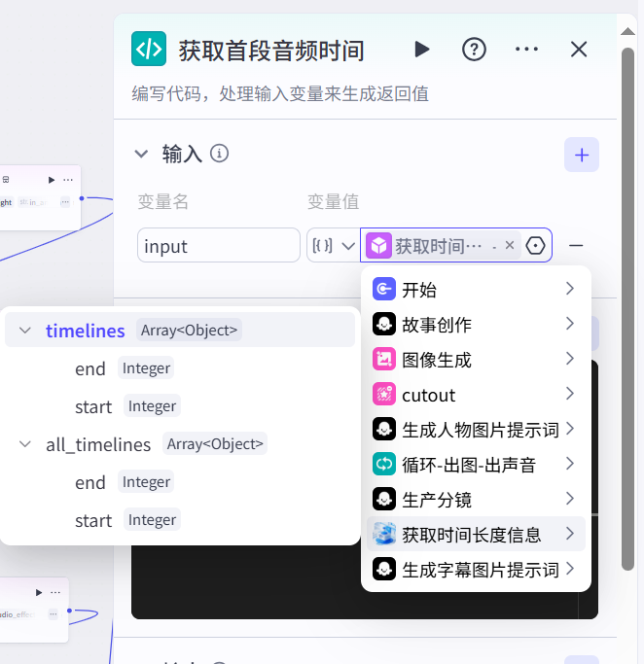This screenshot has height=664, width=644.
Task: Select 获取时间长度信息 in variable menu
Action: coord(476,534)
